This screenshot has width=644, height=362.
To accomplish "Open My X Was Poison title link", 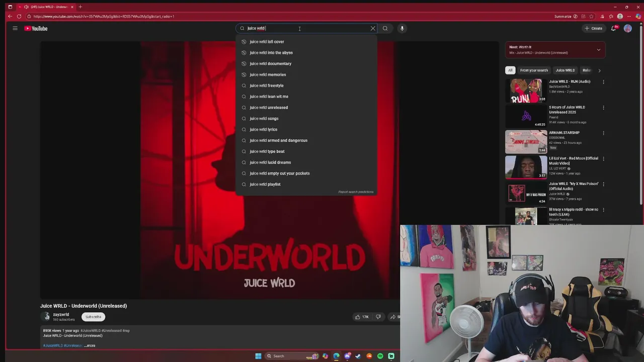I will tap(573, 186).
